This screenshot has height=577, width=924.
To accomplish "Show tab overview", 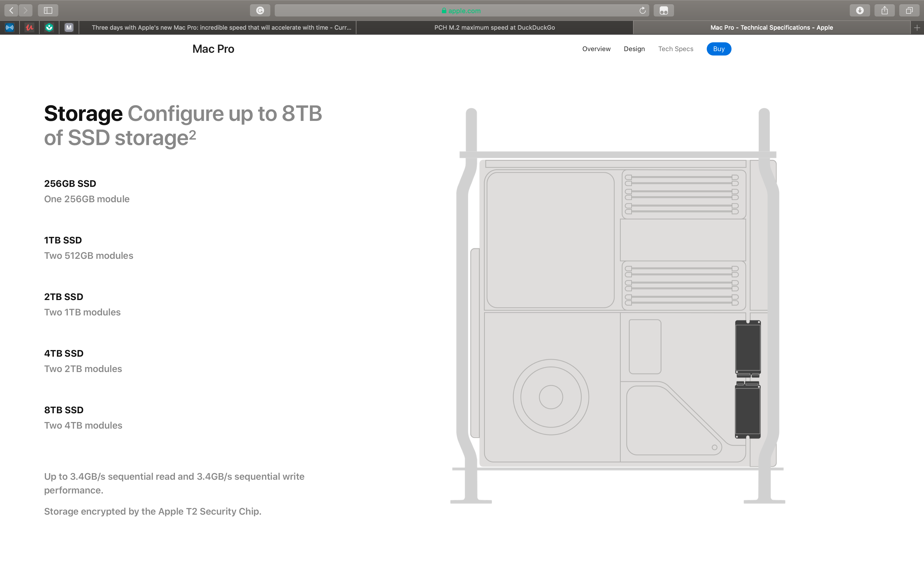I will pyautogui.click(x=909, y=10).
